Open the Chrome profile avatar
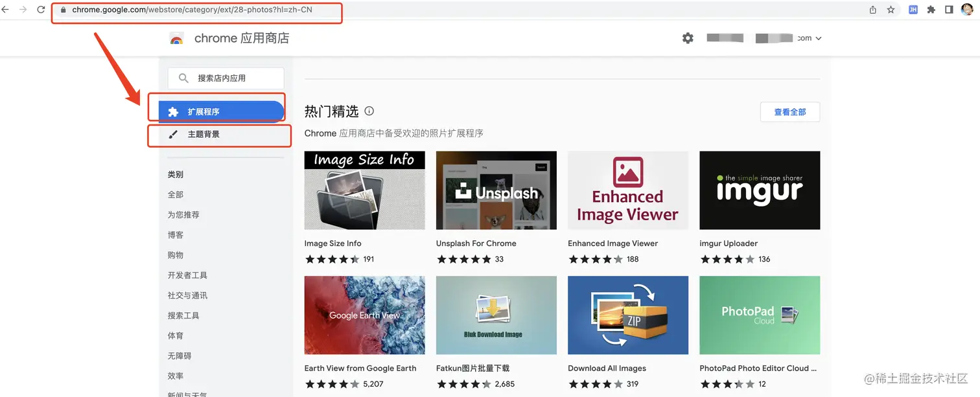The width and height of the screenshot is (980, 397). pos(968,10)
